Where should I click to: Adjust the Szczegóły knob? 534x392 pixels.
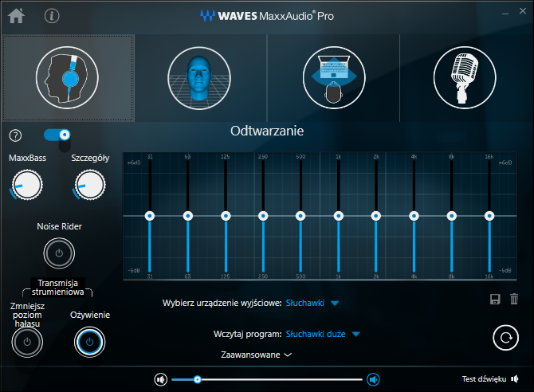coord(90,185)
